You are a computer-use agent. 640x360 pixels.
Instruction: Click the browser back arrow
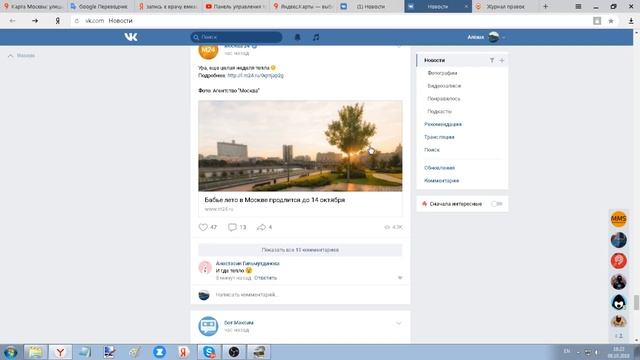tap(12, 20)
